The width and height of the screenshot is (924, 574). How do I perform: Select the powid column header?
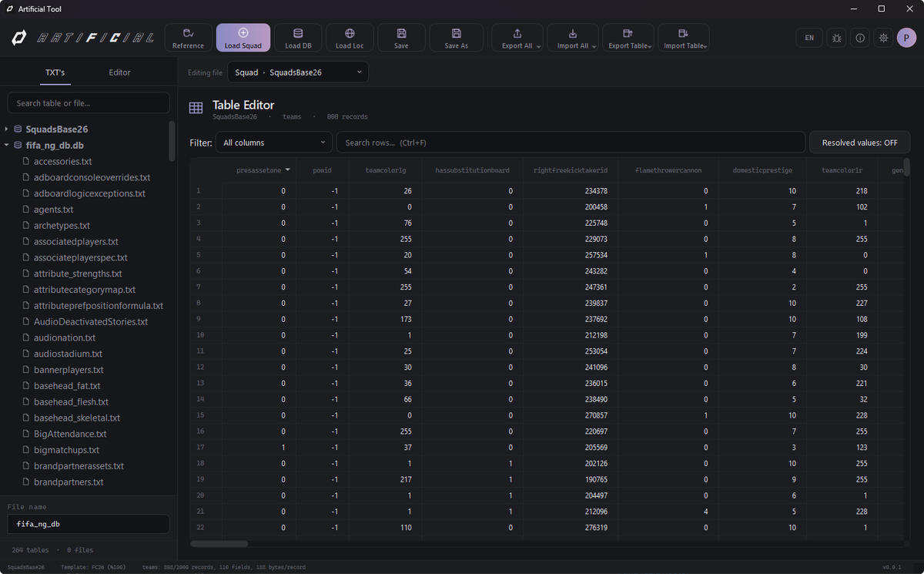tap(323, 170)
